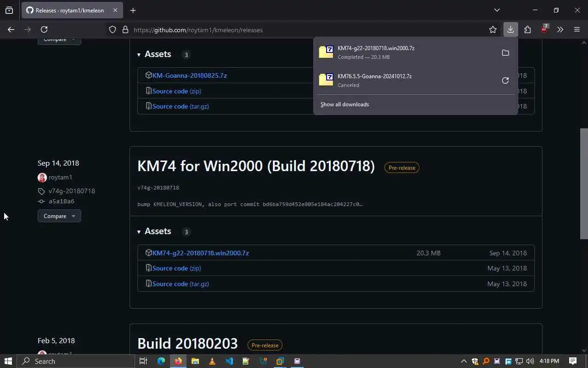588x368 pixels.
Task: Select the Releases - roytam1/kmeleon tab
Action: [x=73, y=10]
